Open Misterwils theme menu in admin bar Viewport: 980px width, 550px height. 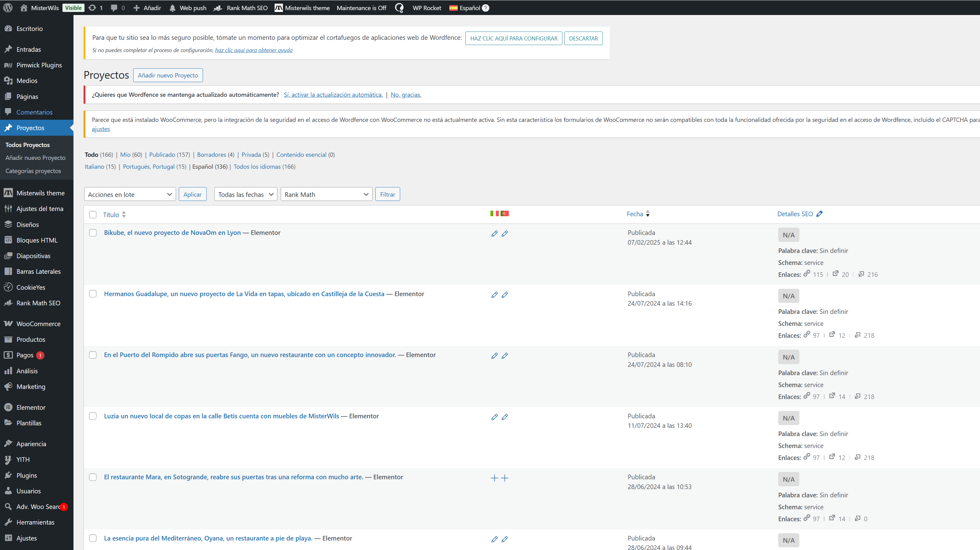coord(302,8)
